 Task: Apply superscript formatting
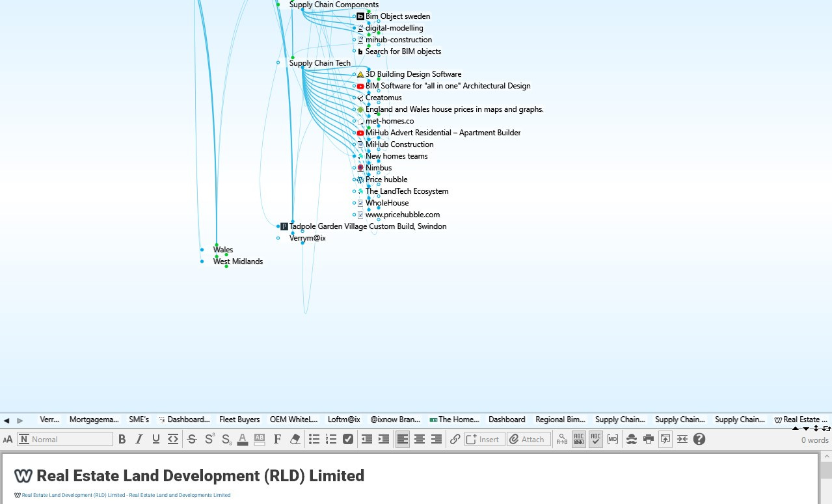pos(209,440)
